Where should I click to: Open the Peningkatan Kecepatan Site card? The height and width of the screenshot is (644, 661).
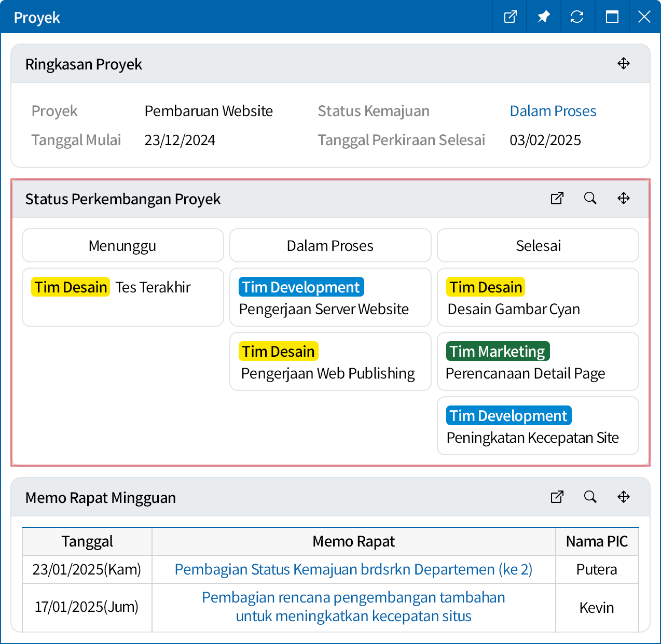(x=538, y=426)
